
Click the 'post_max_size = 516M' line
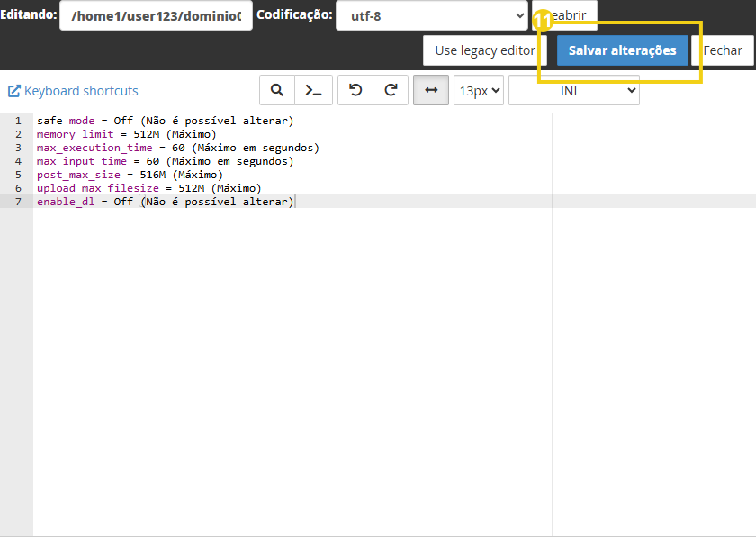tap(130, 175)
